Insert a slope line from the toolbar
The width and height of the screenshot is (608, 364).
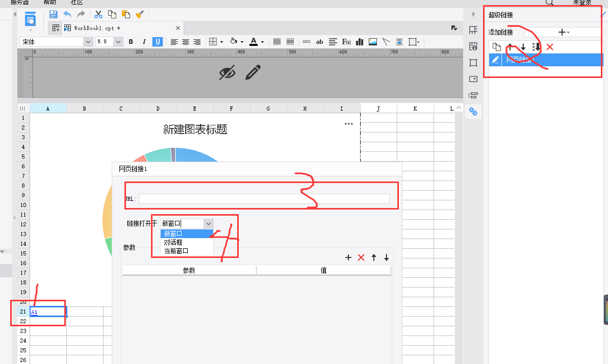point(386,42)
